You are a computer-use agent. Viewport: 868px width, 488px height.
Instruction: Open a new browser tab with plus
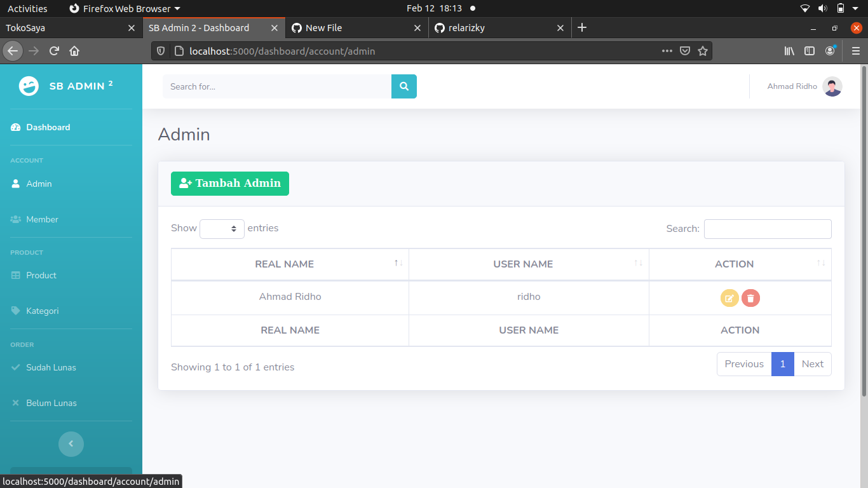582,28
